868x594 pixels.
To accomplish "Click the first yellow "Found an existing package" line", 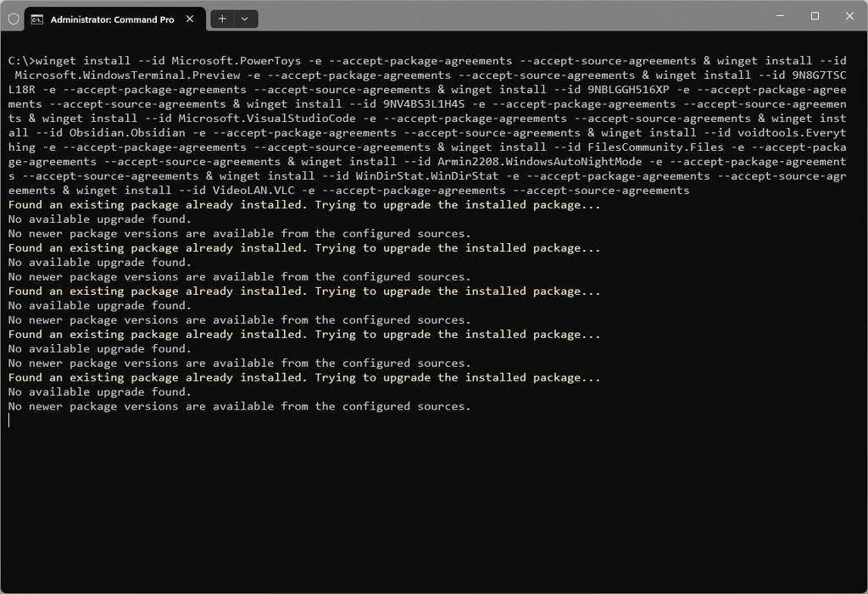I will [x=303, y=205].
